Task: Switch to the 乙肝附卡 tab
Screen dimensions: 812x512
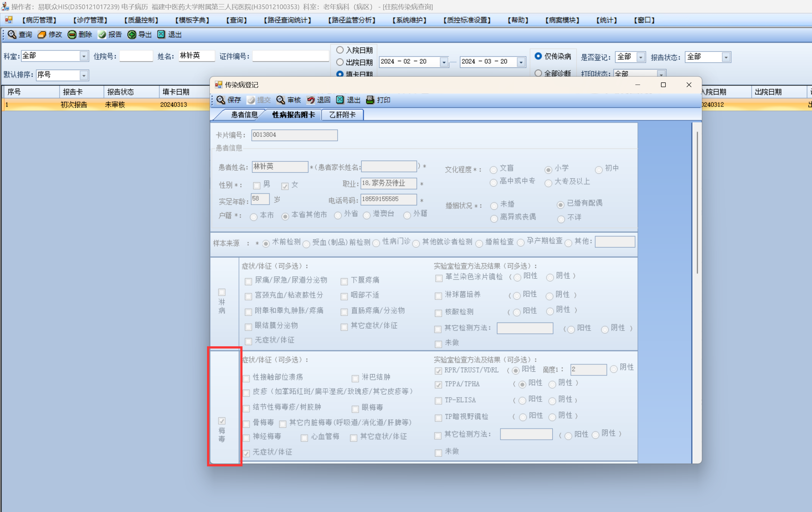Action: click(x=342, y=115)
